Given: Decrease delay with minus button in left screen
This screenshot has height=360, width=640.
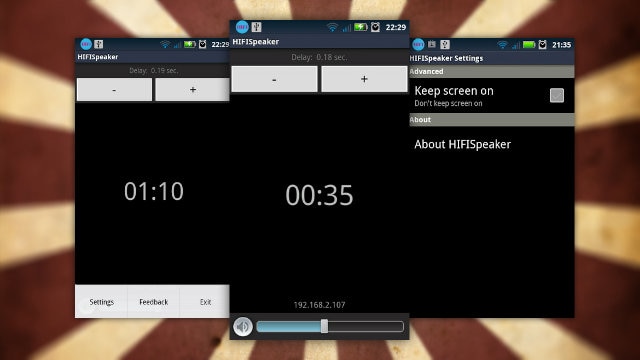Looking at the screenshot, I should [x=114, y=89].
